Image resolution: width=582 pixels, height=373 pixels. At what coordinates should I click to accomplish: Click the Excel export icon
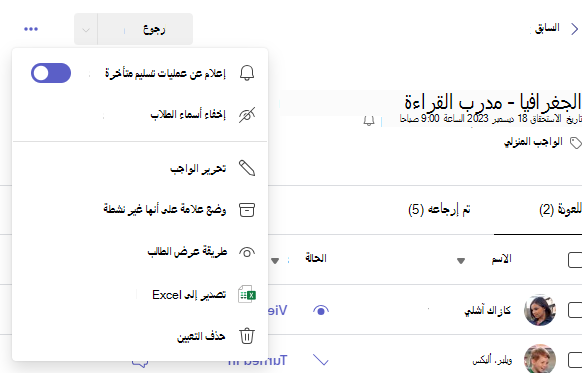tap(247, 294)
